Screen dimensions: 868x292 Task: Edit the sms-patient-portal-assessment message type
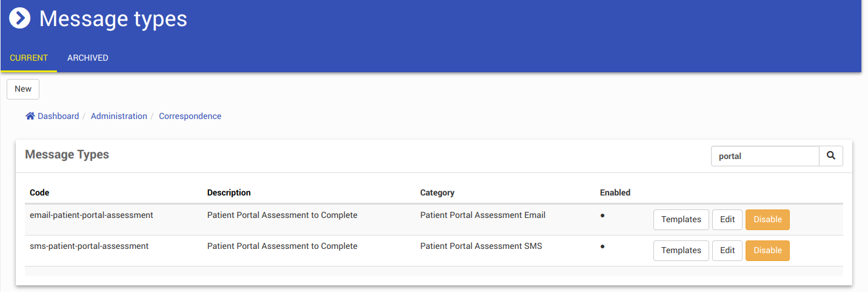pyautogui.click(x=727, y=250)
